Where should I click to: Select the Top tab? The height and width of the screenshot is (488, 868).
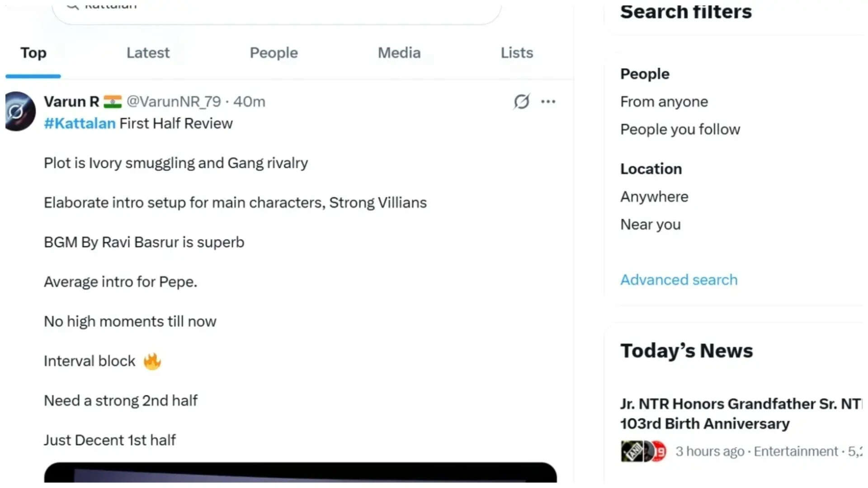(33, 53)
